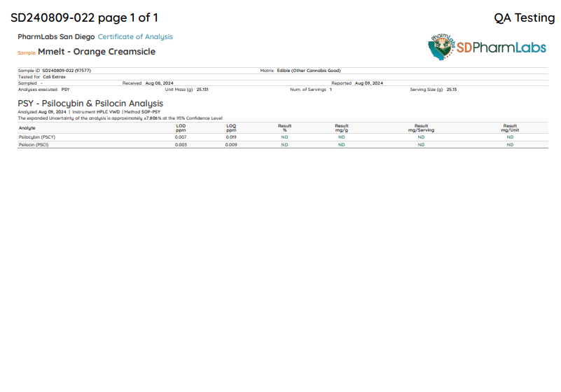Select the Mmelt - Orange Creamsicle sample name
Image resolution: width=561 pixels, height=392 pixels.
(97, 52)
